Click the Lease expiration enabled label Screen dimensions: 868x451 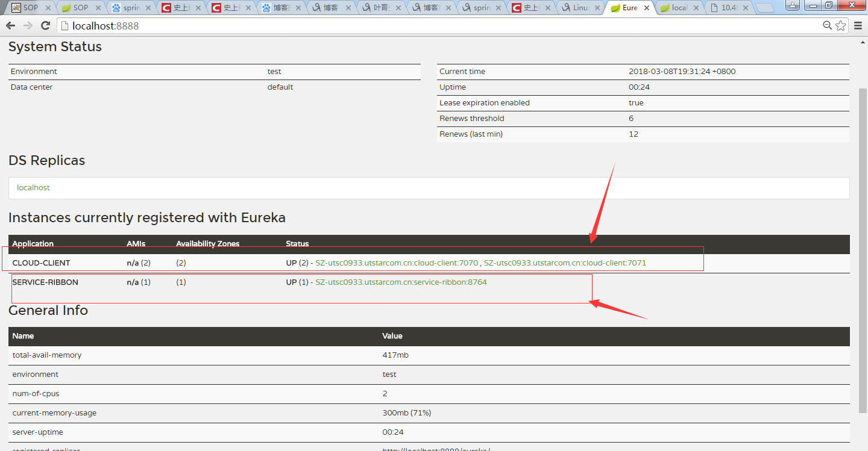point(485,103)
